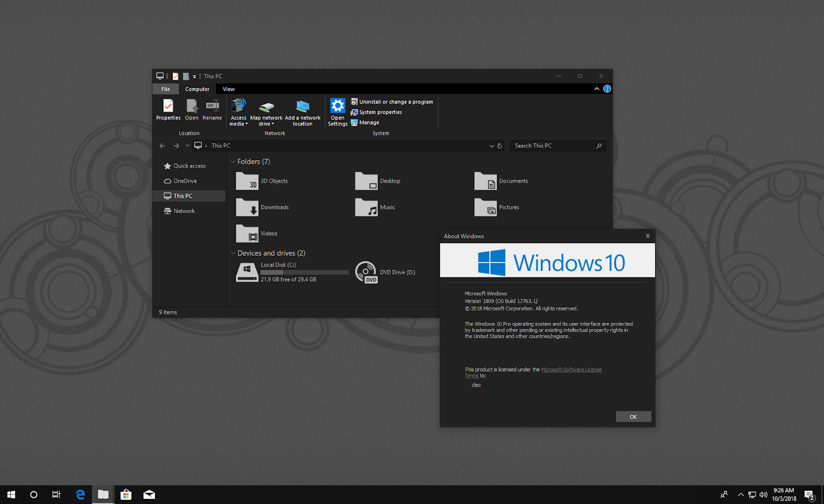The width and height of the screenshot is (824, 504).
Task: Select the 3D Objects folder
Action: [x=262, y=181]
